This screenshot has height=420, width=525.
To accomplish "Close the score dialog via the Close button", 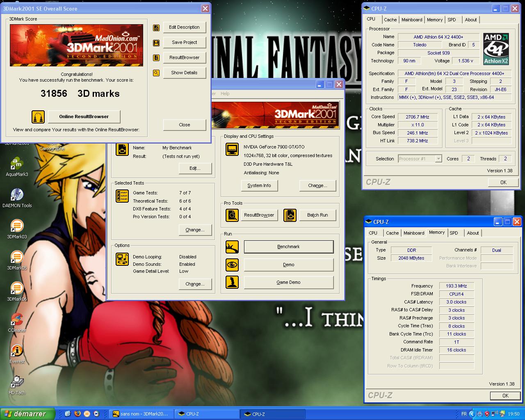I will [185, 125].
